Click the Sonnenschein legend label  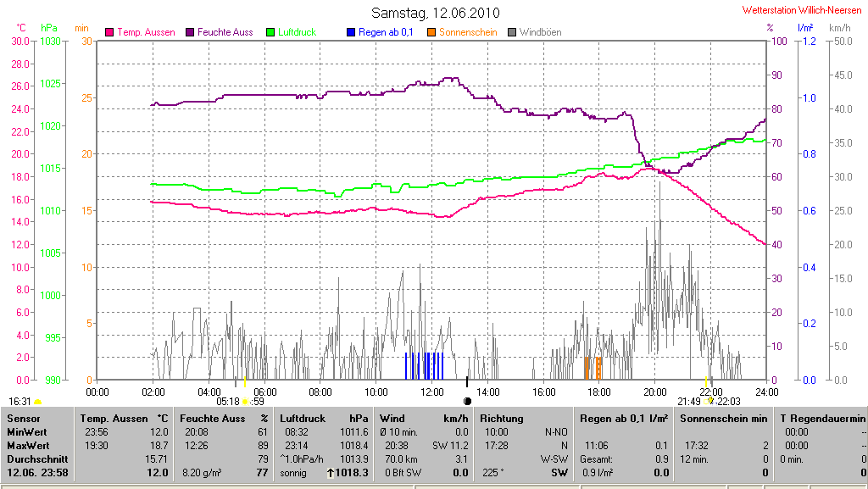[468, 32]
